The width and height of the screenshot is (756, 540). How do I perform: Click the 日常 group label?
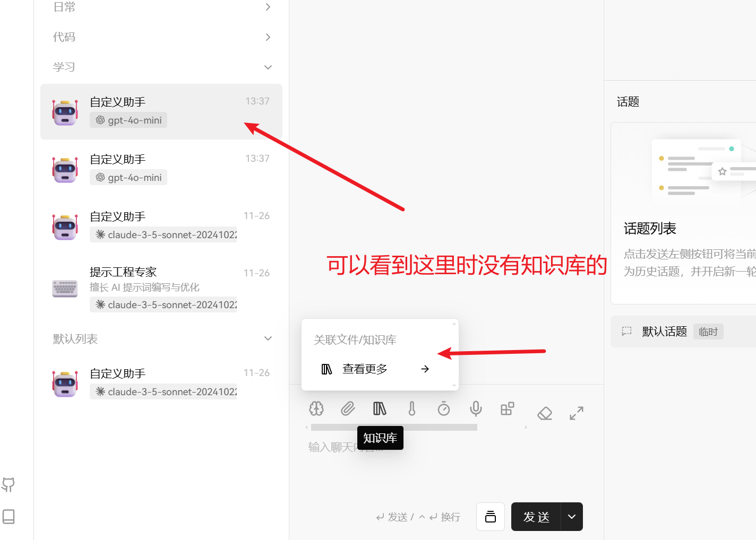tap(64, 7)
